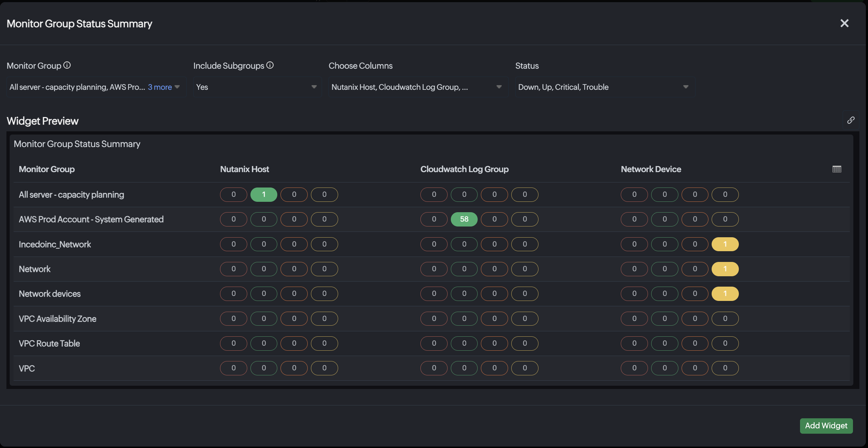Click the green 58 Cloudwatch Log Group badge

pos(464,219)
